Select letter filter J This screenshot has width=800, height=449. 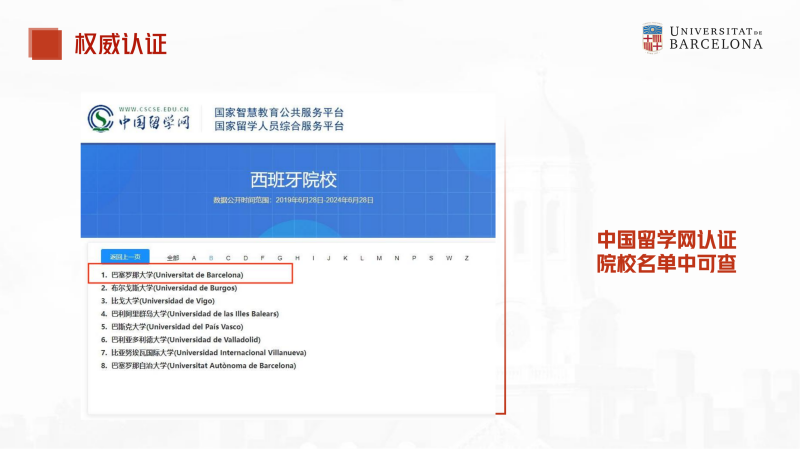pos(329,258)
